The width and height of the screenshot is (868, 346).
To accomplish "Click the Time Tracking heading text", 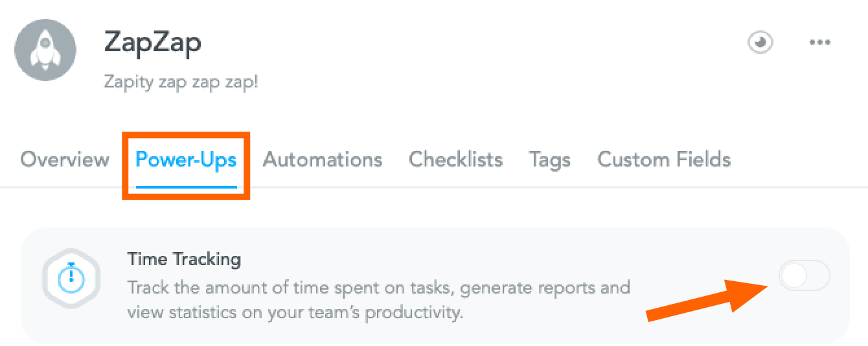I will pos(184,260).
